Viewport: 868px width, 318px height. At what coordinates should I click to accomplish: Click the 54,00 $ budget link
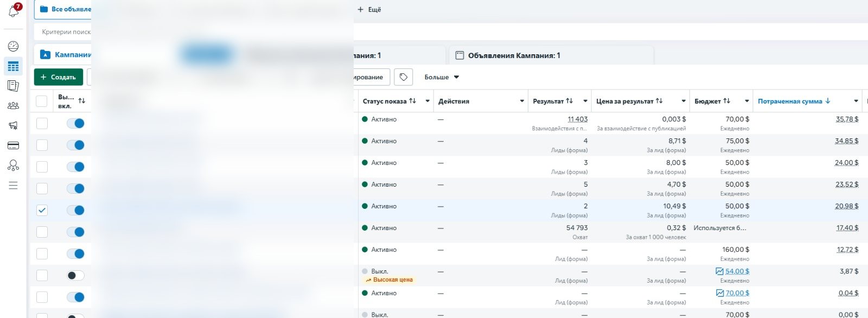pyautogui.click(x=737, y=271)
